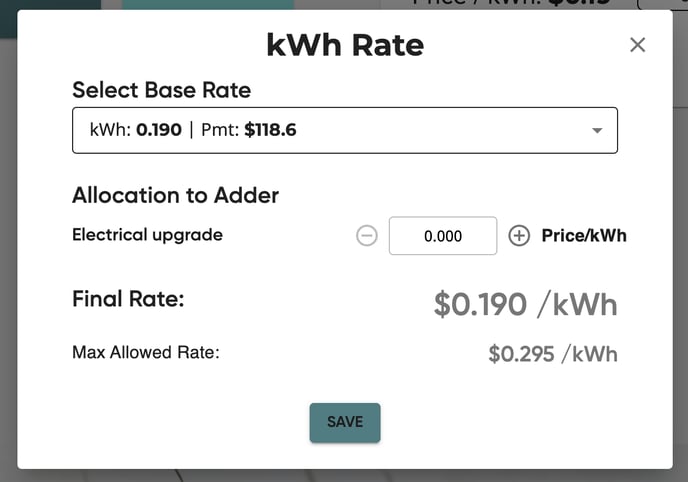The image size is (688, 482).
Task: Click the teal tab behind the dialog
Action: [208, 4]
